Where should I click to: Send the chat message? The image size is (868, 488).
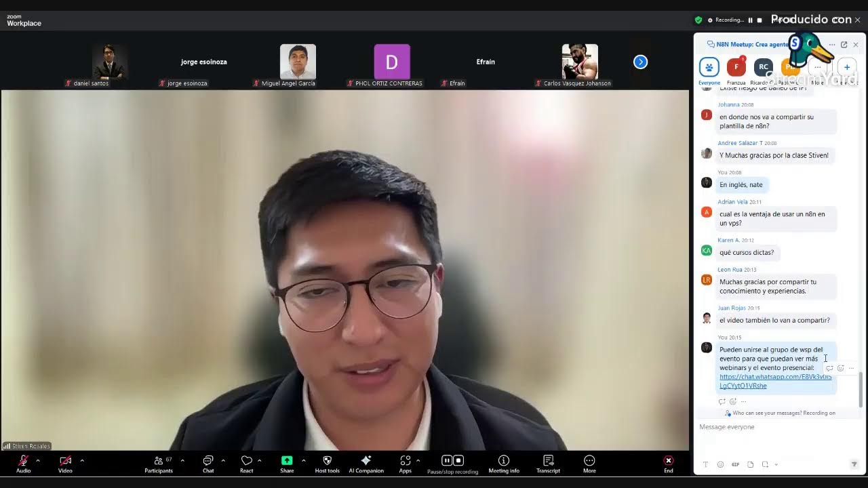[x=854, y=464]
